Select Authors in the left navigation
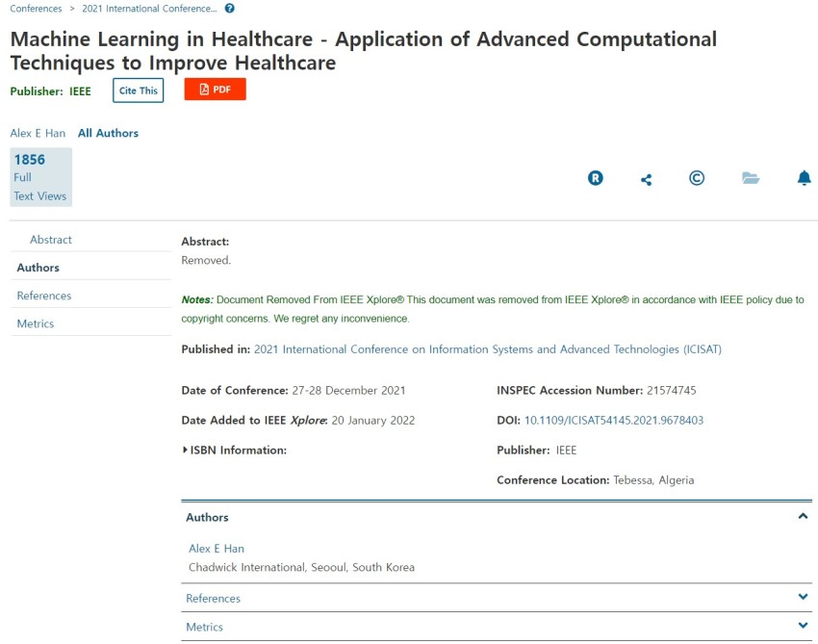The width and height of the screenshot is (818, 644). pos(38,268)
